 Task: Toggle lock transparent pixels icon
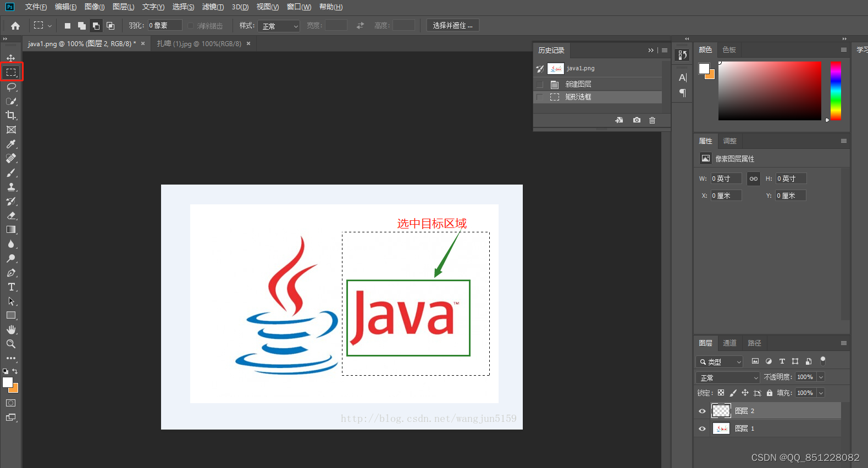[721, 393]
